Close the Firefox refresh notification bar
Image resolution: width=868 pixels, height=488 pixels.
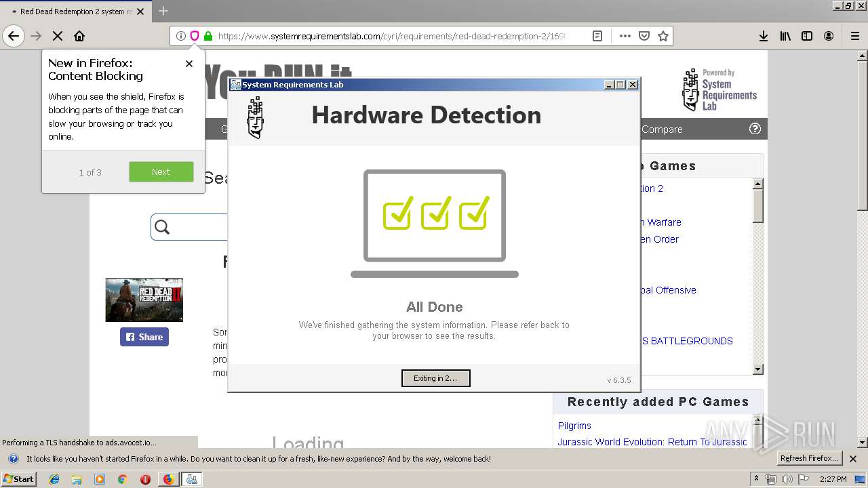853,459
